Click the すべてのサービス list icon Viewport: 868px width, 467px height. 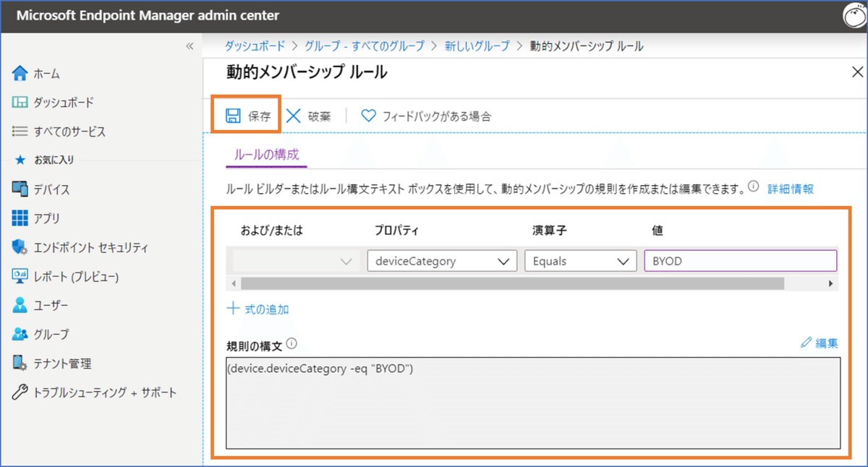coord(20,132)
